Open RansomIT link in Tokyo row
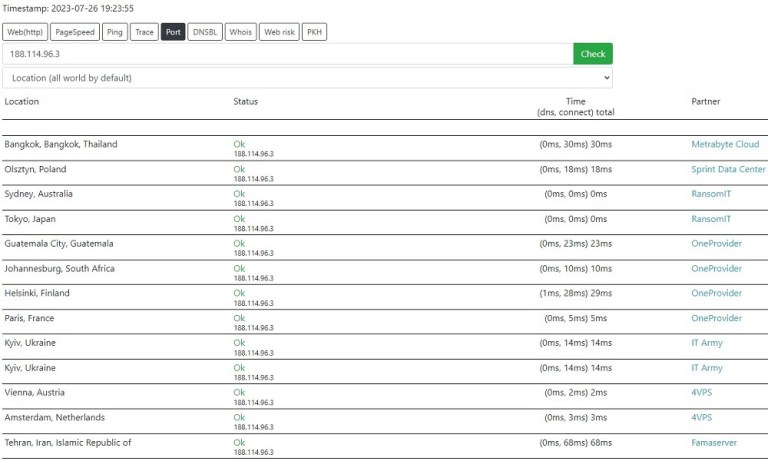 point(711,218)
